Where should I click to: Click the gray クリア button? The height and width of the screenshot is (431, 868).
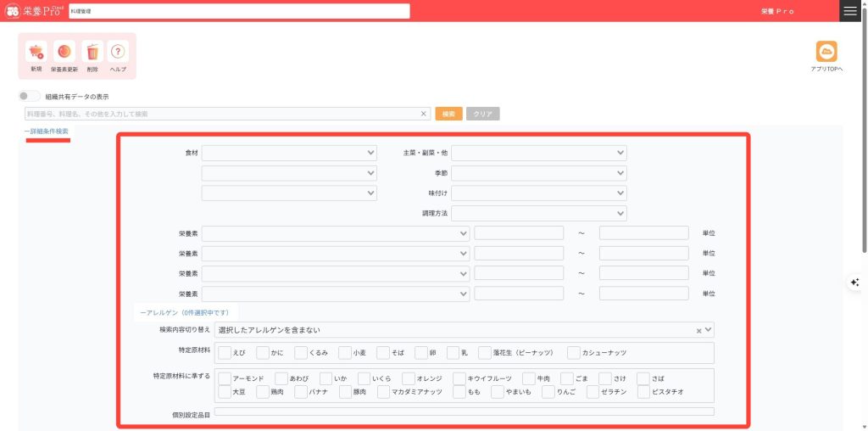tap(482, 114)
